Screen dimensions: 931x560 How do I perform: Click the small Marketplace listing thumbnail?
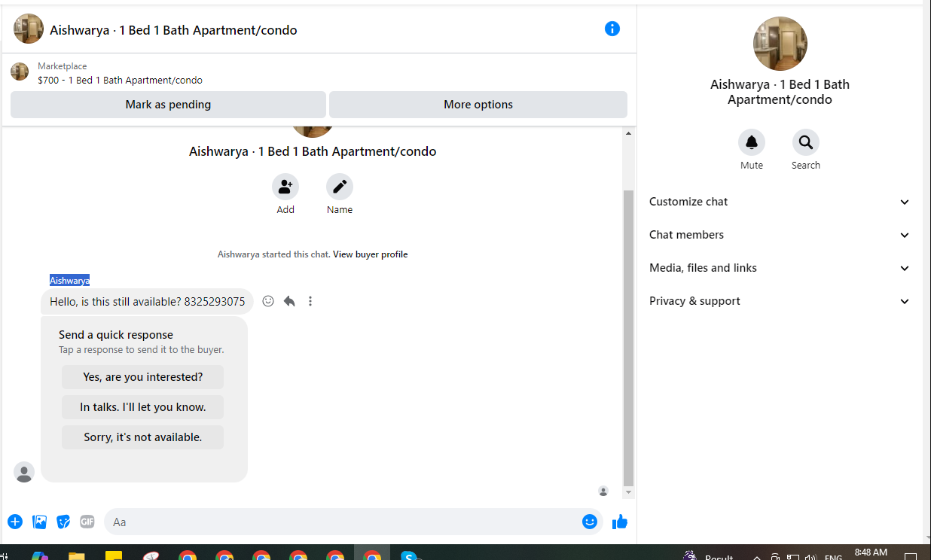[20, 72]
